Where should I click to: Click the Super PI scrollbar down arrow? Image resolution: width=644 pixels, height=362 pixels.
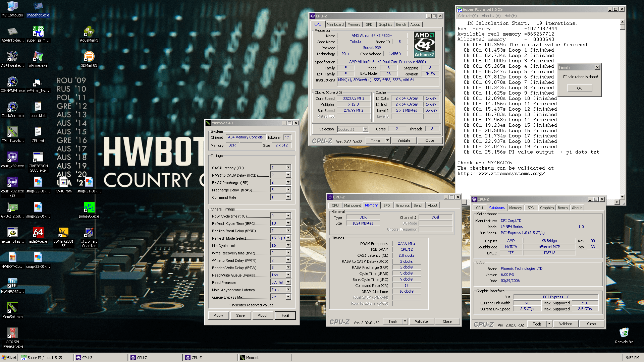click(x=623, y=197)
